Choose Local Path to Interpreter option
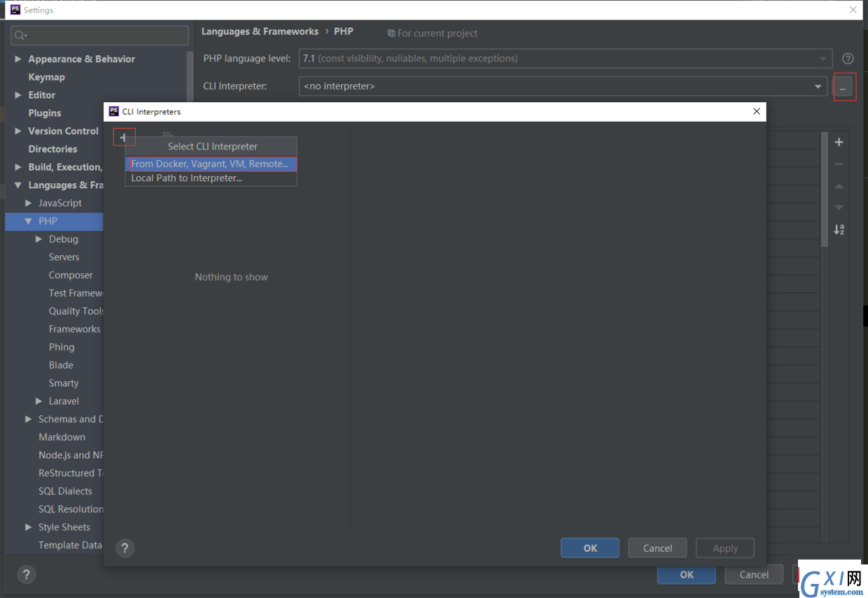868x598 pixels. [211, 178]
